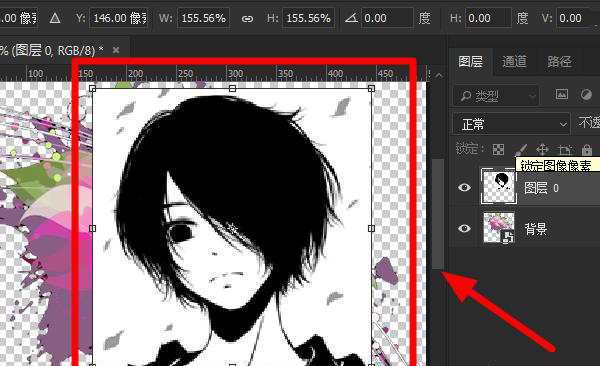This screenshot has width=600, height=366.
Task: Click the link icon to maintain aspect ratio
Action: point(248,18)
